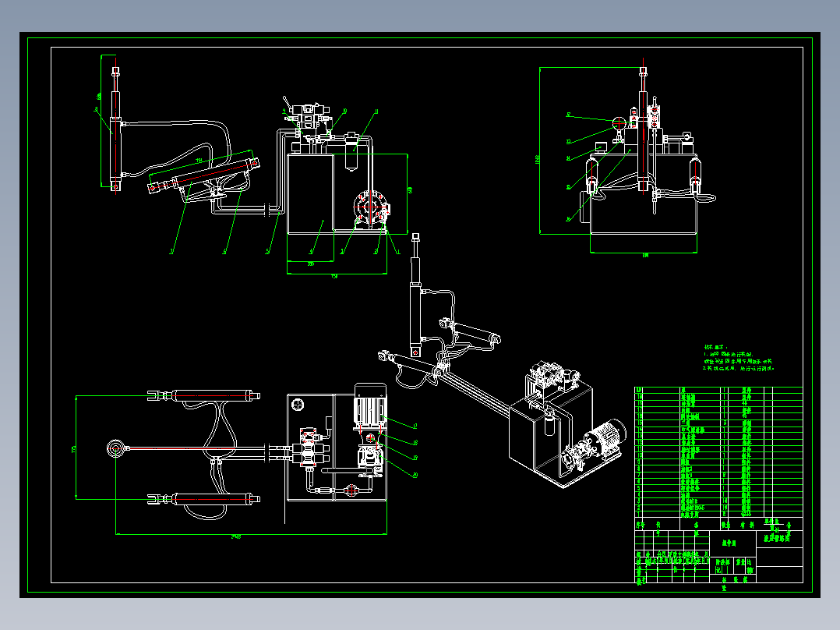The width and height of the screenshot is (840, 630).
Task: Select the filter canister in front view
Action: (351, 151)
